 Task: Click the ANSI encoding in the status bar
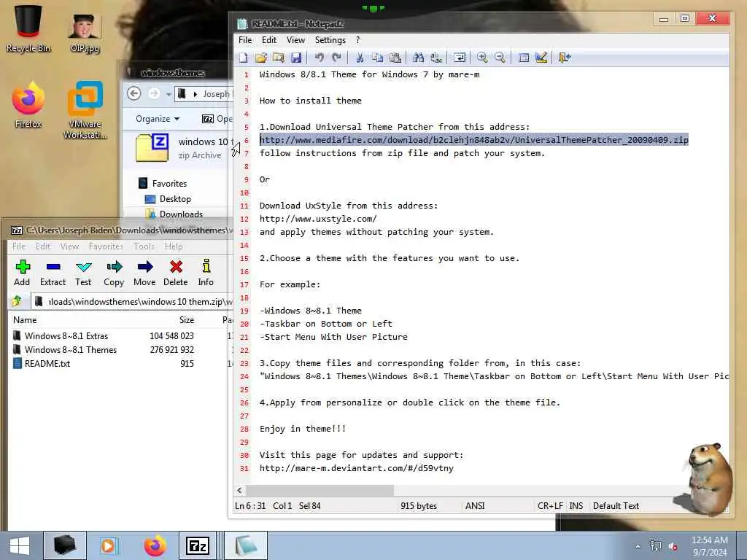[475, 506]
